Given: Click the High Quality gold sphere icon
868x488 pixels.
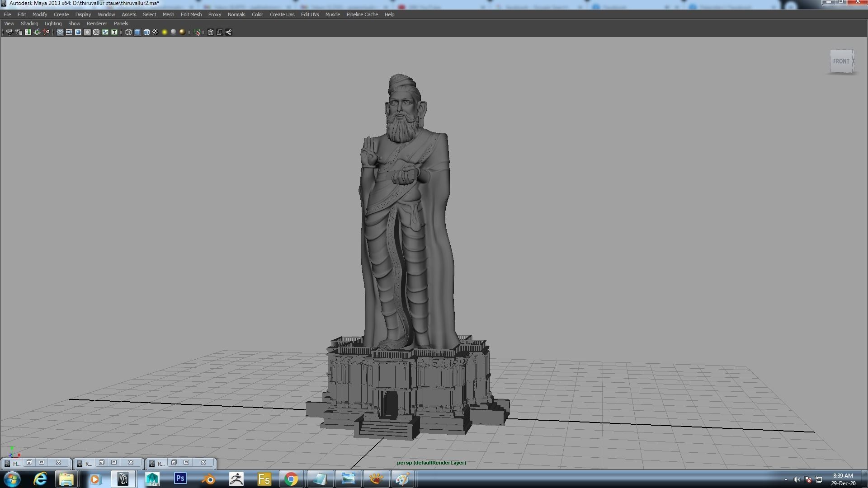Looking at the screenshot, I should click(x=182, y=32).
